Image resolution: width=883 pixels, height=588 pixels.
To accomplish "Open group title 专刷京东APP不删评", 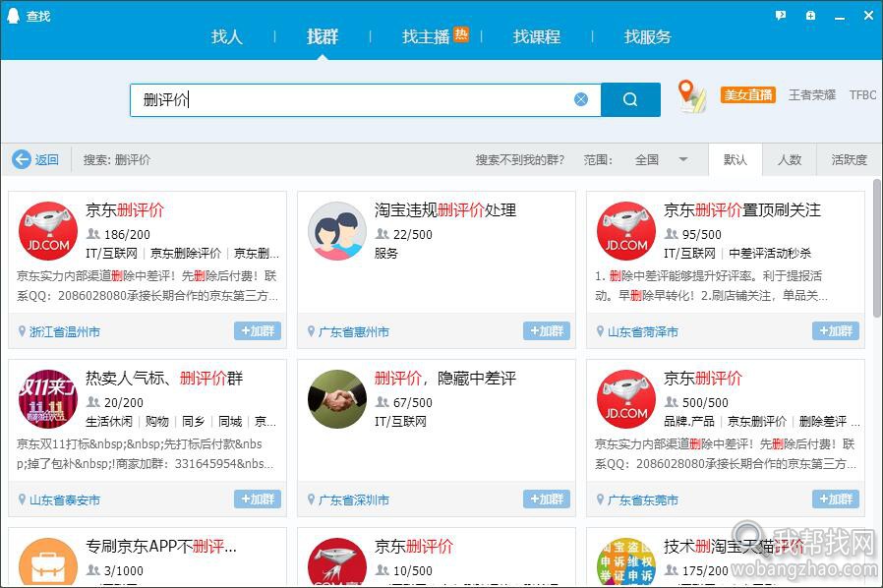I will (161, 546).
